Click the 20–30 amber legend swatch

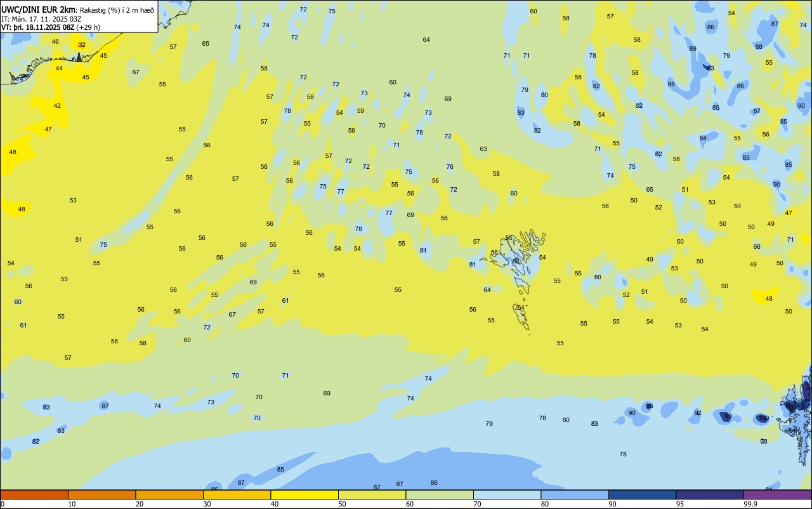point(169,494)
